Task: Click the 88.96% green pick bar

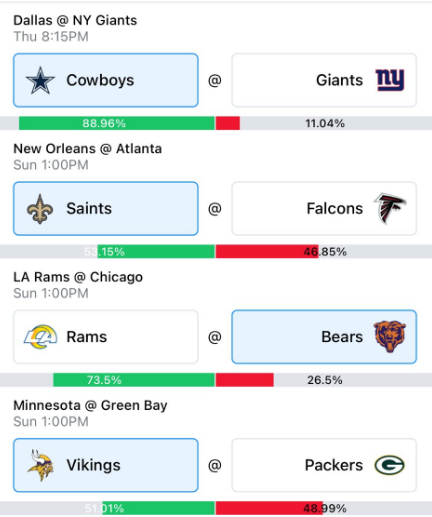Action: click(117, 123)
